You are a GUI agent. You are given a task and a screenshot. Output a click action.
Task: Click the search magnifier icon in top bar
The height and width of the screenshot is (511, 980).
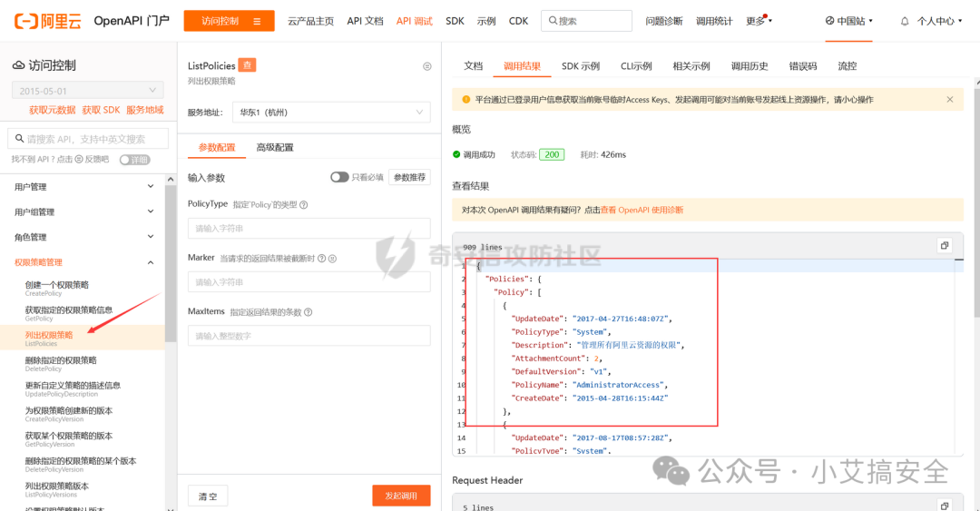(553, 21)
